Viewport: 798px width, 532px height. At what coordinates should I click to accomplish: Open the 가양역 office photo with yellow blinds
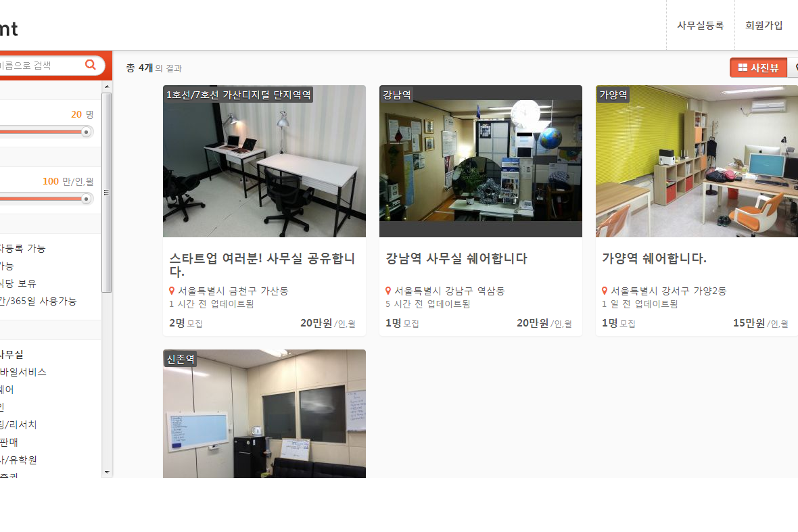[697, 162]
